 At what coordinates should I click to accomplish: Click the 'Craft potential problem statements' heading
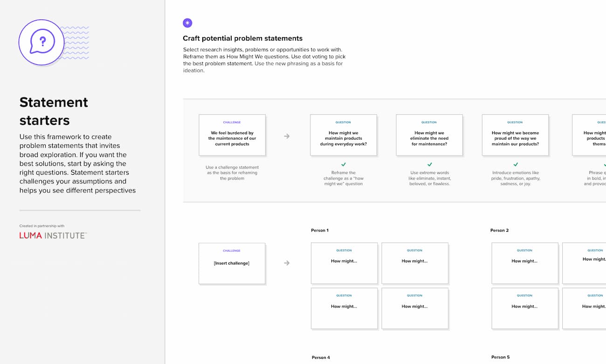[x=242, y=38]
